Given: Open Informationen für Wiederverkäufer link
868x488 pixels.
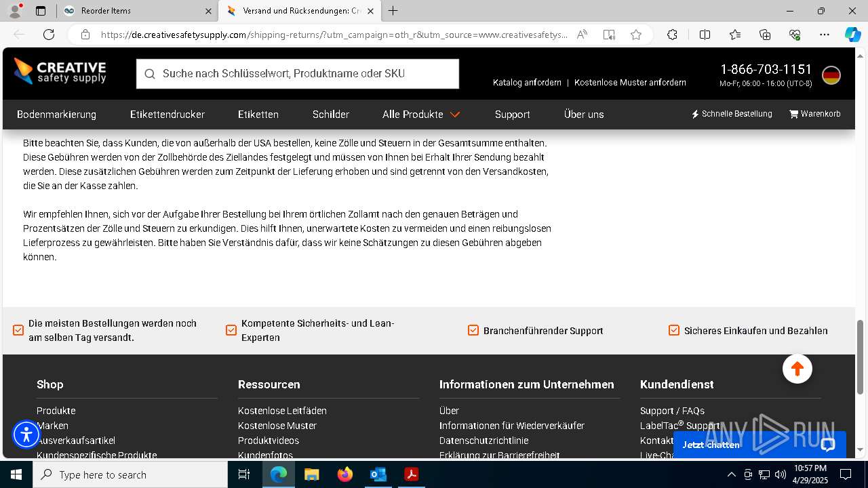Looking at the screenshot, I should (x=512, y=426).
